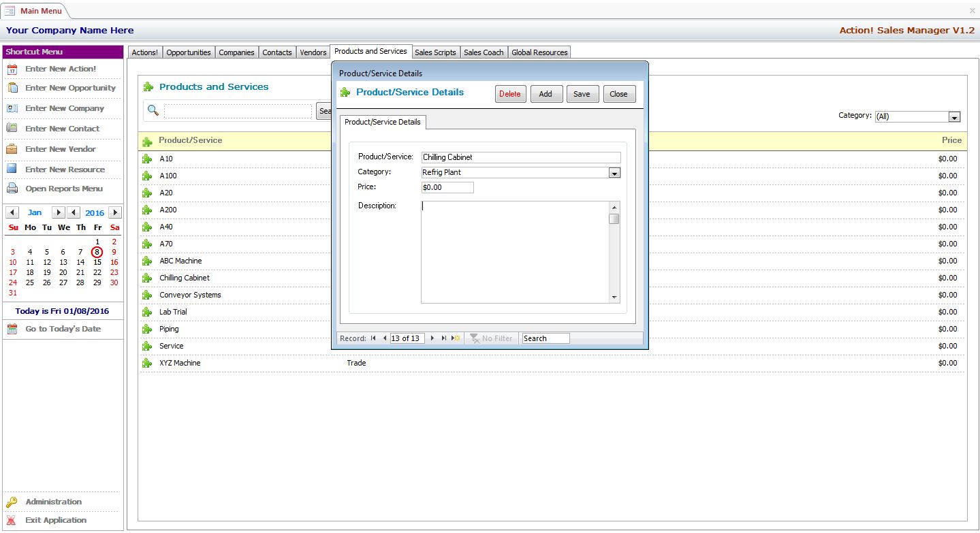The height and width of the screenshot is (533, 980).
Task: Open the Refrig Plant category dropdown
Action: [614, 173]
